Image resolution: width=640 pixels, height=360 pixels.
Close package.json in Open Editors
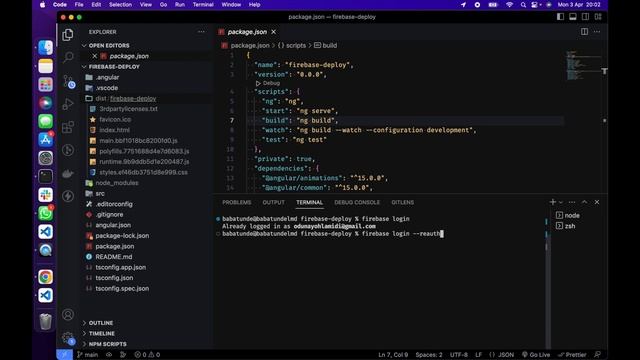(x=95, y=56)
